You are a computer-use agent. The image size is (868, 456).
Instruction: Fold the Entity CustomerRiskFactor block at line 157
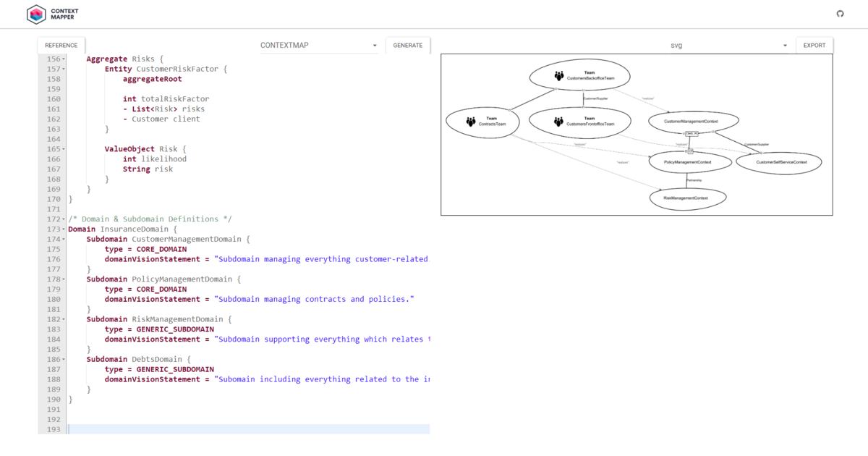[64, 69]
